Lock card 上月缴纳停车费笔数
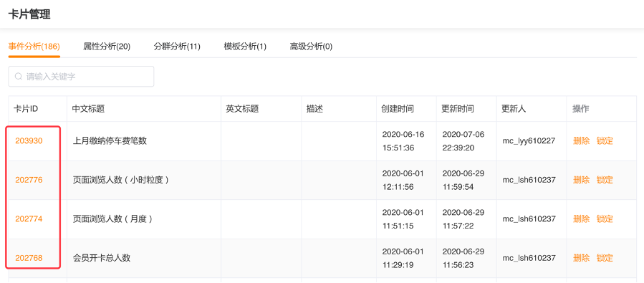 (605, 141)
